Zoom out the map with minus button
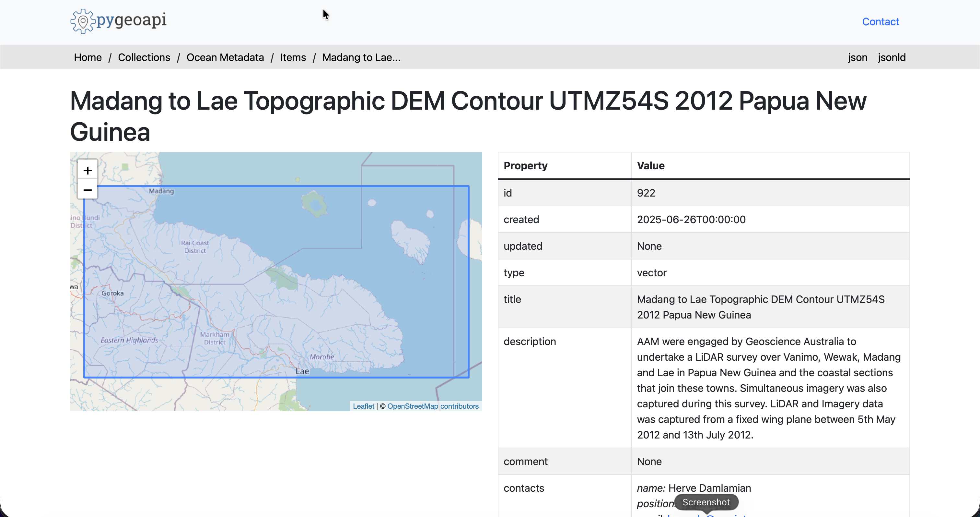Viewport: 980px width, 517px height. click(87, 190)
